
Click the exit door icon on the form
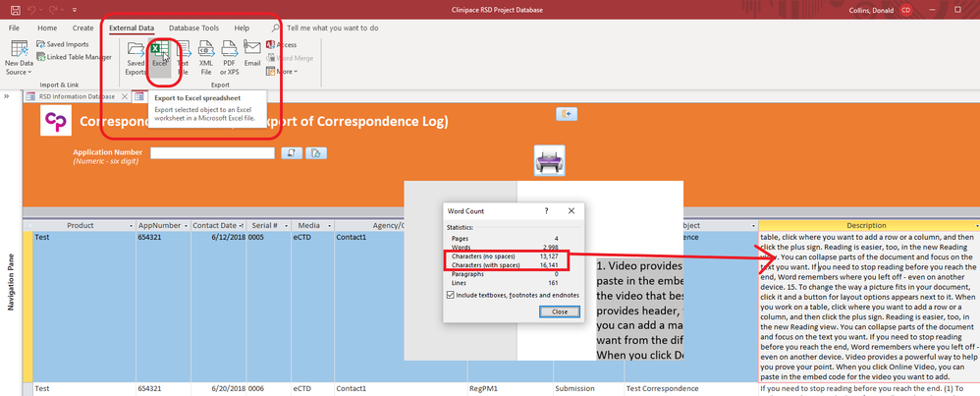(567, 113)
